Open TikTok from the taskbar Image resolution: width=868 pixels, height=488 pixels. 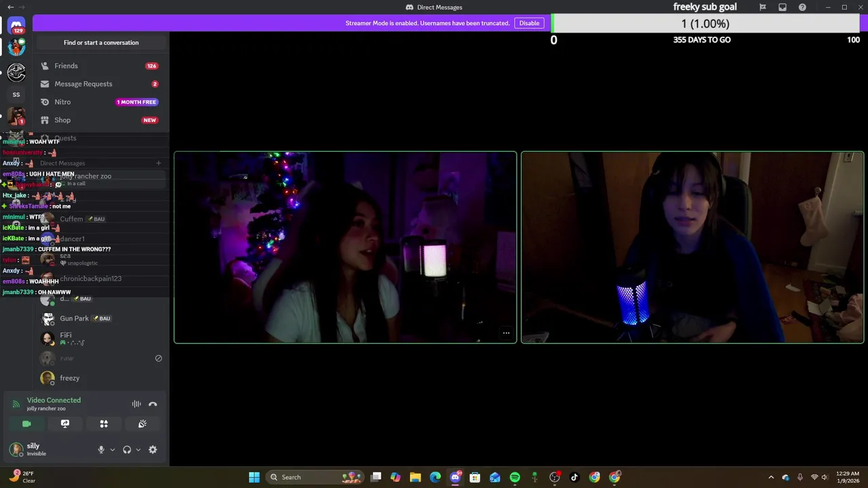[x=574, y=477]
